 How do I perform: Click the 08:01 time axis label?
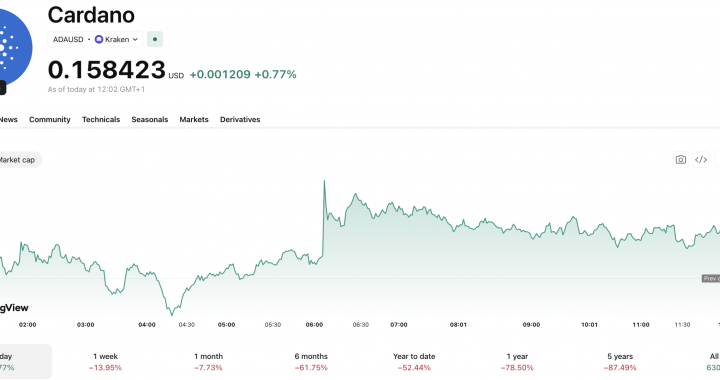click(458, 324)
